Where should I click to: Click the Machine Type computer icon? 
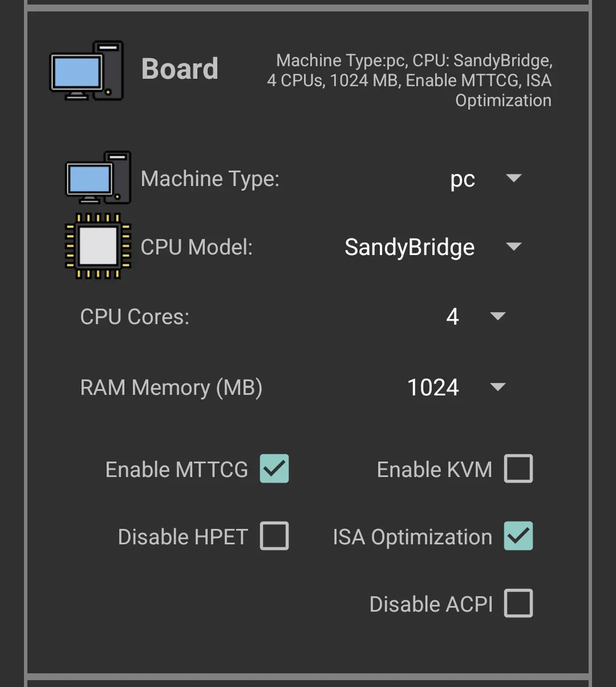point(99,177)
